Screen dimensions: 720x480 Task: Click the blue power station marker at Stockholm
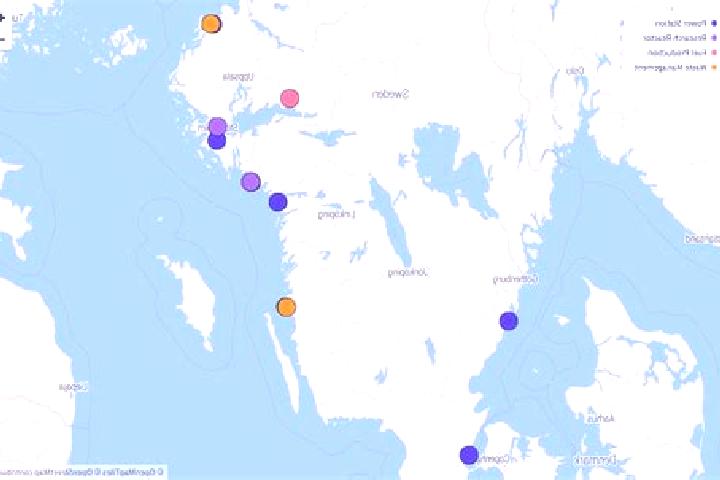coord(217,141)
